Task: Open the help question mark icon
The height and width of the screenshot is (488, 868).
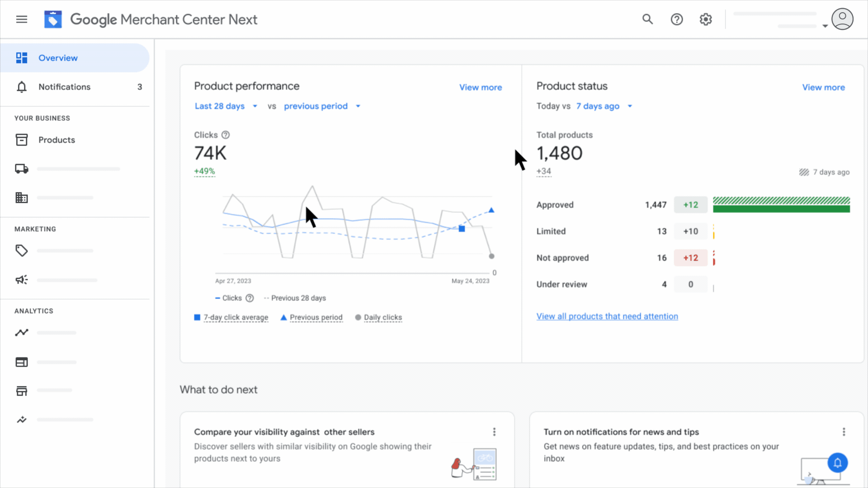Action: 677,19
